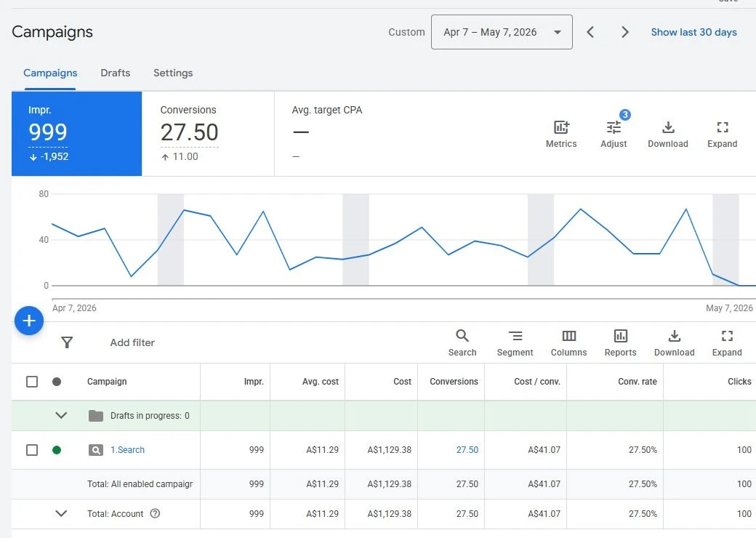Select the Impr. scorecard
Viewport: 756px width, 538px height.
tap(76, 134)
